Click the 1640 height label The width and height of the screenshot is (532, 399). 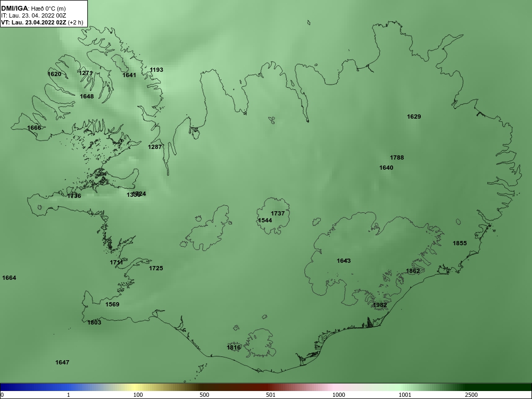[x=386, y=168]
